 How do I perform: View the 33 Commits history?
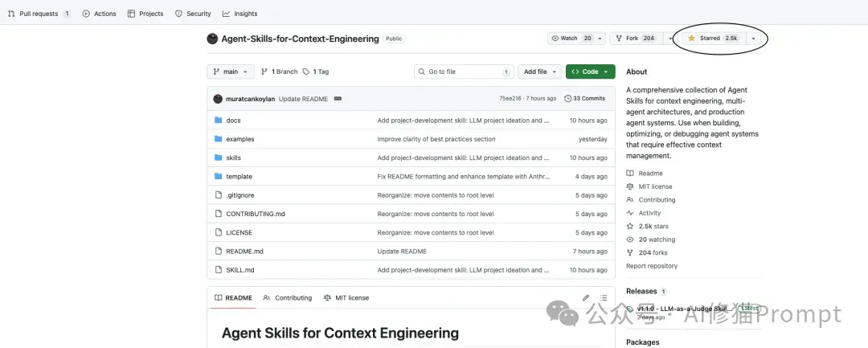click(584, 99)
